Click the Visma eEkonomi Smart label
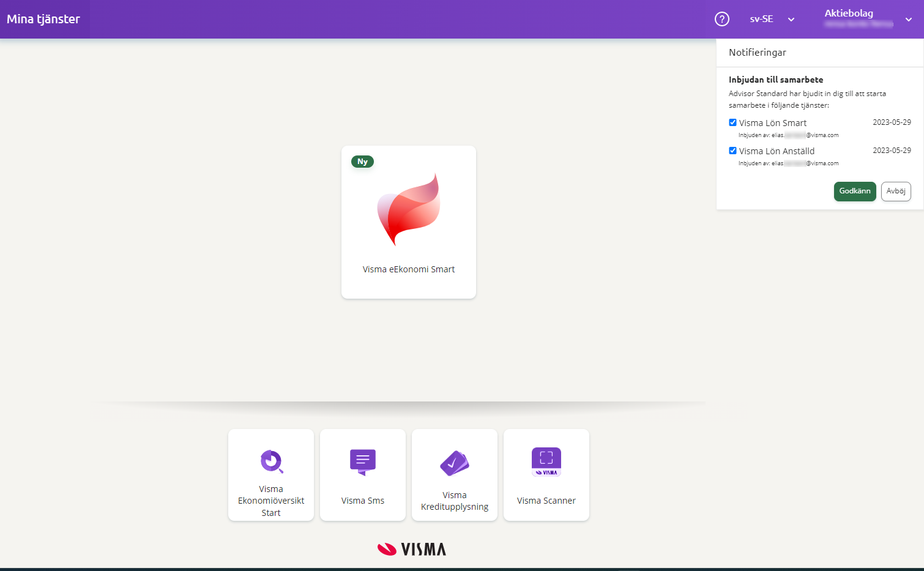The height and width of the screenshot is (571, 924). pos(409,269)
